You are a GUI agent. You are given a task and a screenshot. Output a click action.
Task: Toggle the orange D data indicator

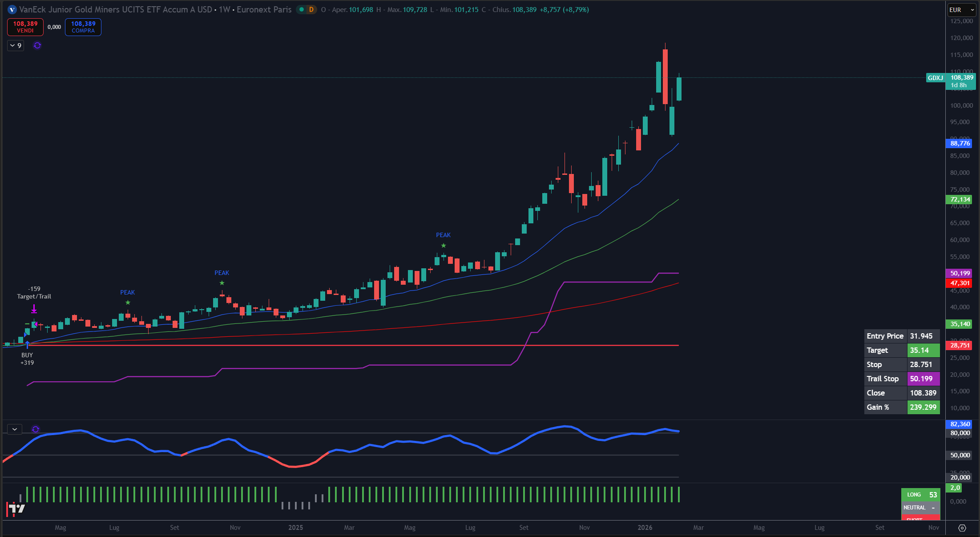[311, 9]
